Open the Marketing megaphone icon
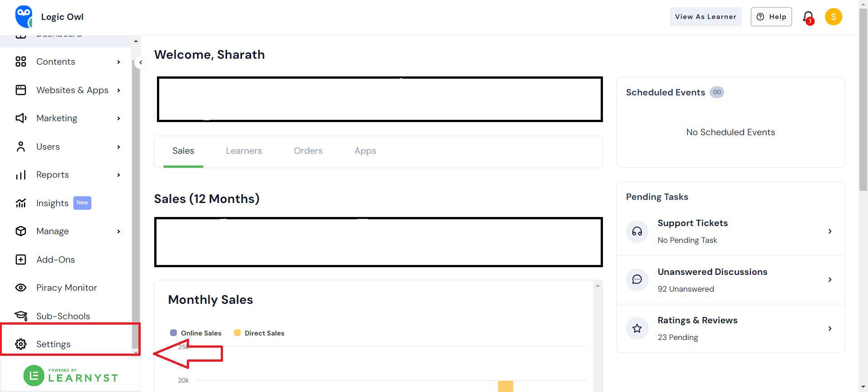This screenshot has width=868, height=392. [21, 118]
